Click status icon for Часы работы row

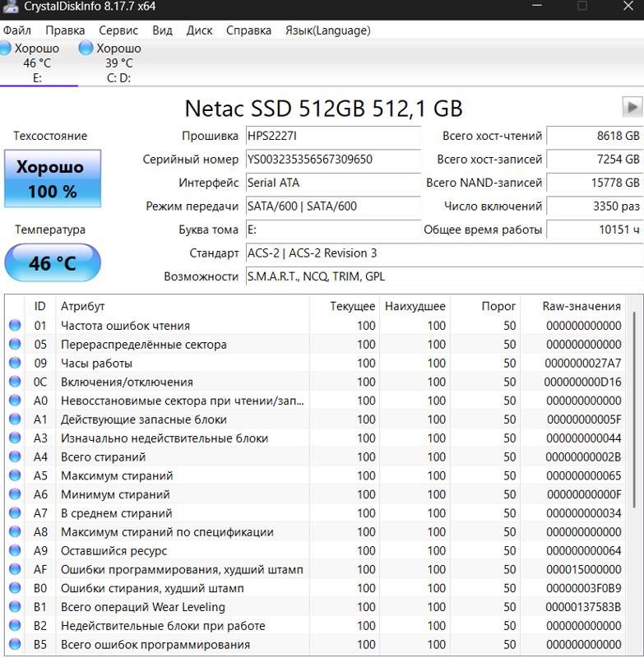(15, 364)
